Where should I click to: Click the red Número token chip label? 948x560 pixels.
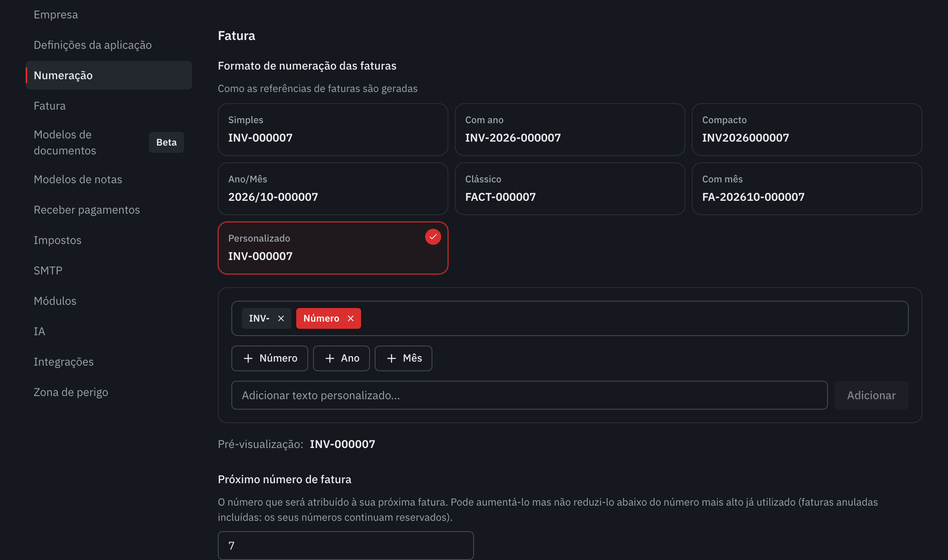(x=321, y=318)
